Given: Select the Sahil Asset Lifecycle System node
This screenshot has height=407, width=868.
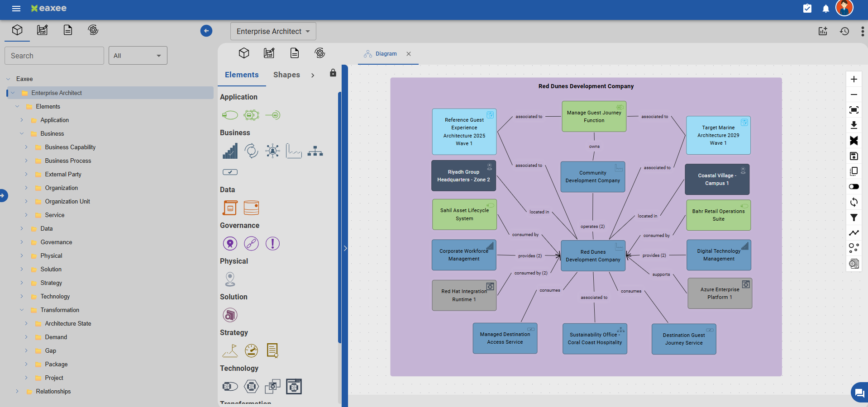Looking at the screenshot, I should click(464, 214).
